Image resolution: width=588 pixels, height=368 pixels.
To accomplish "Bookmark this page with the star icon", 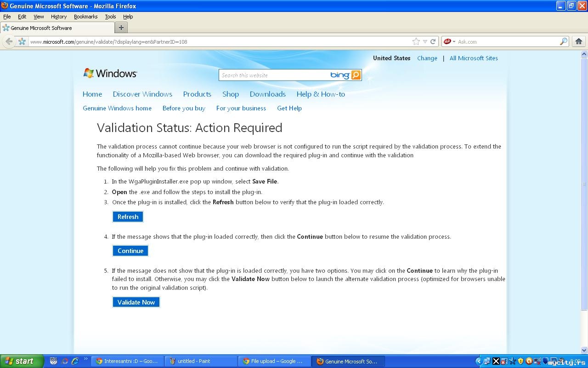I will (416, 41).
